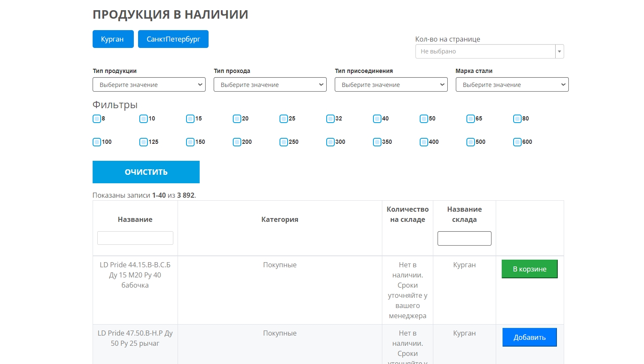
Task: Tick the 400 size filter checkbox
Action: pos(424,142)
